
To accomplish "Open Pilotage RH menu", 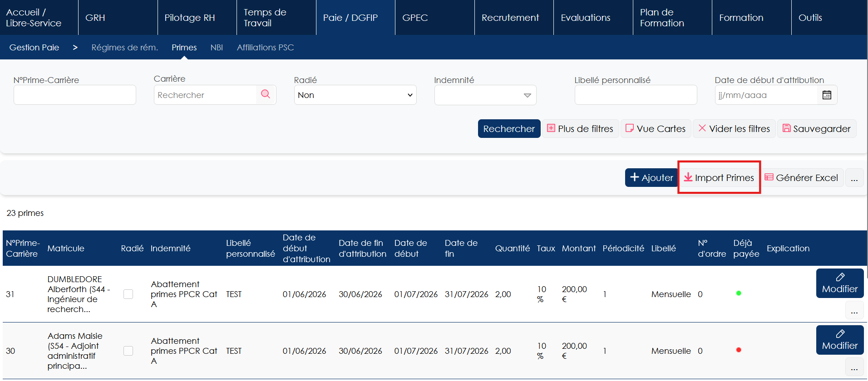I will click(197, 18).
